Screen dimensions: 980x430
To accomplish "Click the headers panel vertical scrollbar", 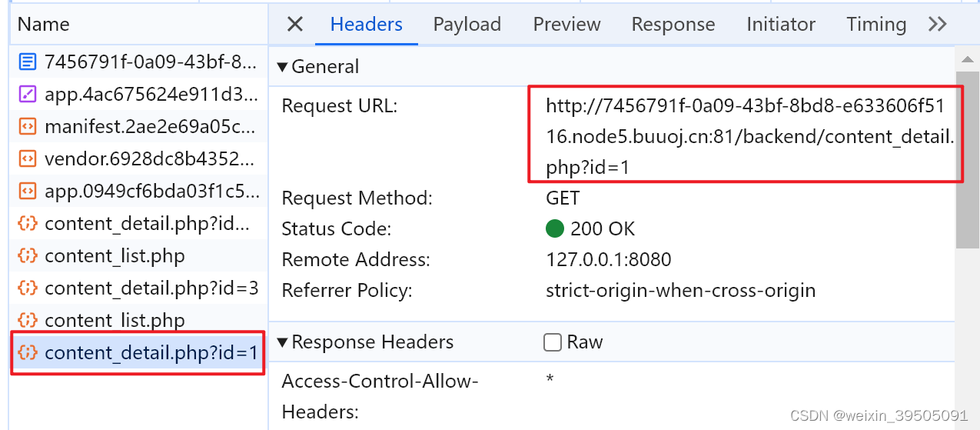I will tap(967, 161).
